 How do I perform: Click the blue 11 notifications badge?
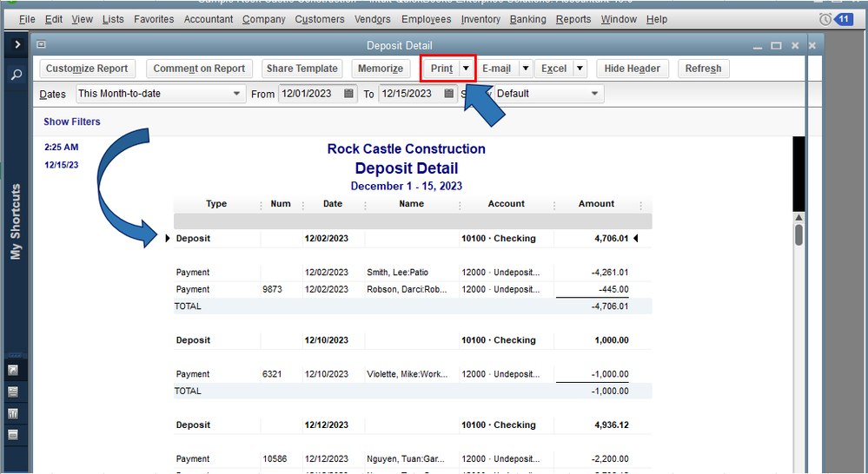pyautogui.click(x=844, y=19)
